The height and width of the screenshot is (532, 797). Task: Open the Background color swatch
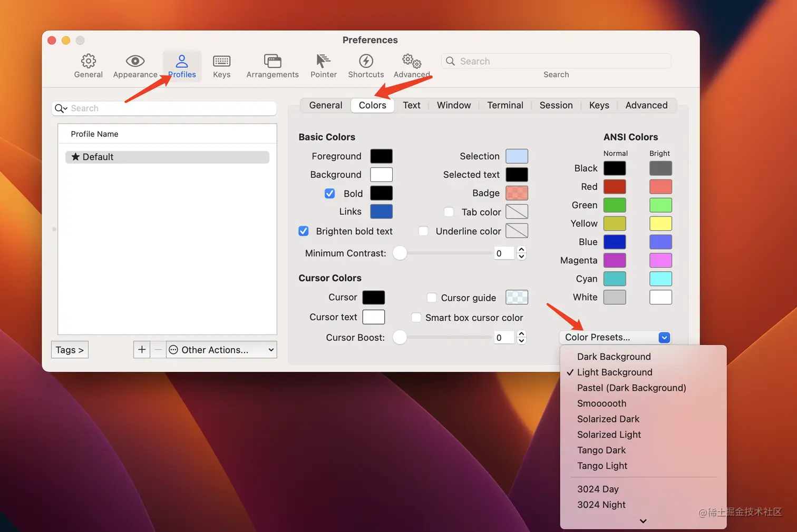[x=381, y=174]
